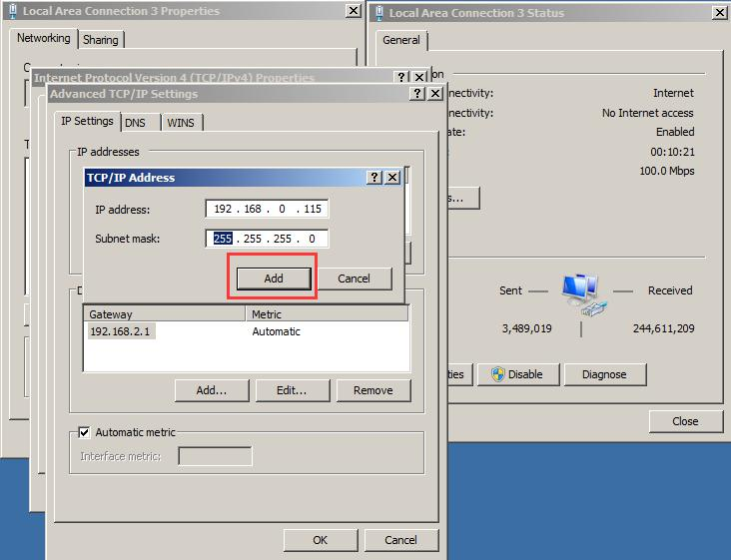This screenshot has height=560, width=731.
Task: Click the help button on TCP/IP Address dialog
Action: tap(374, 177)
